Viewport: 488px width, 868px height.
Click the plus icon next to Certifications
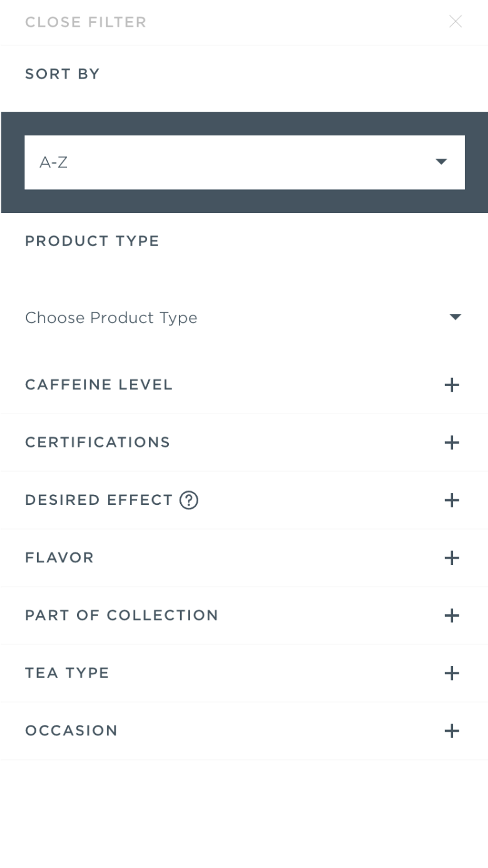point(452,442)
